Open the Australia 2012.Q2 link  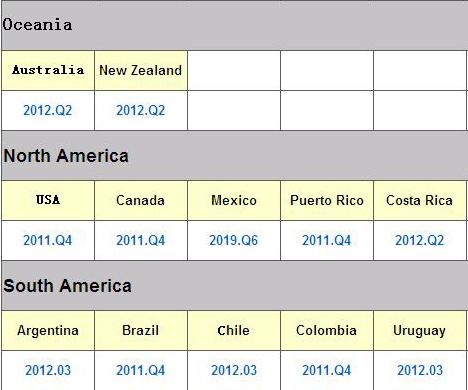tap(48, 110)
